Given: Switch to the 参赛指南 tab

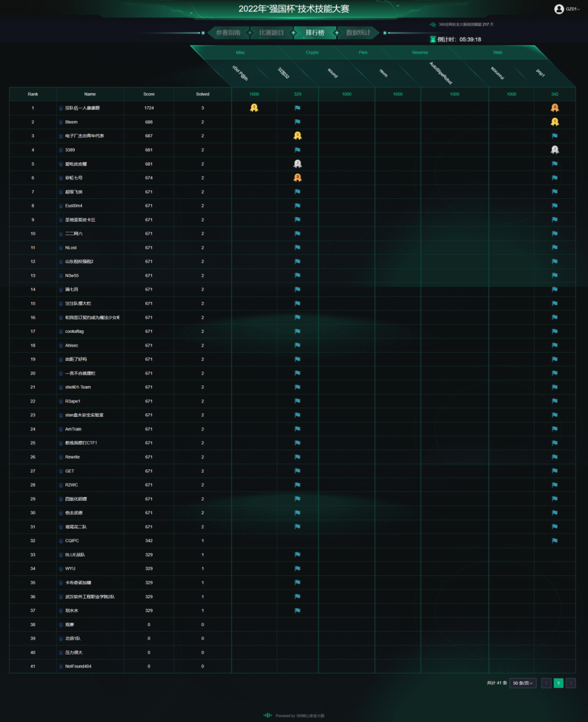Looking at the screenshot, I should pos(228,33).
